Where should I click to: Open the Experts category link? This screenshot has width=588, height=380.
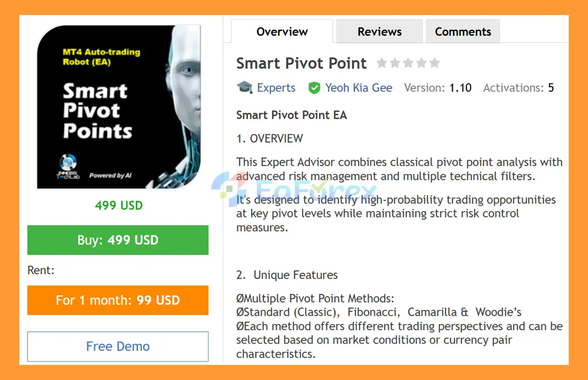[276, 88]
